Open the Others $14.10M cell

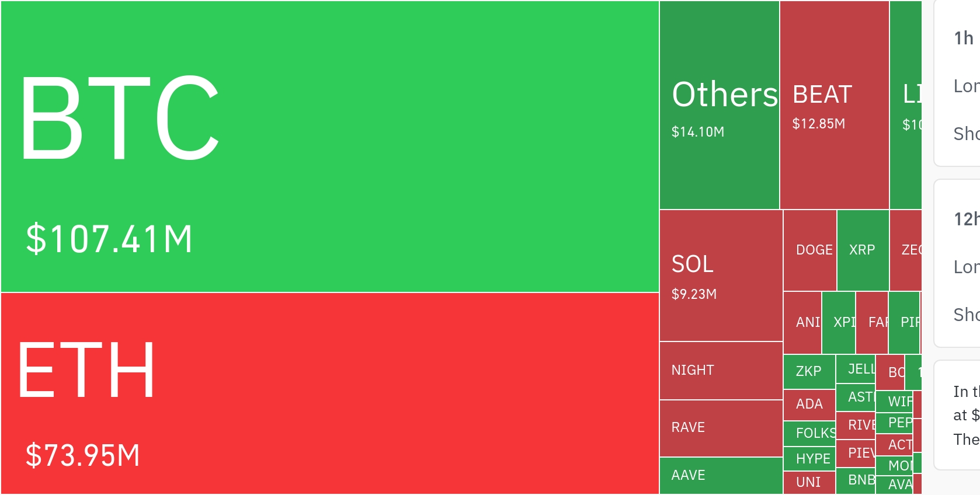coord(720,105)
